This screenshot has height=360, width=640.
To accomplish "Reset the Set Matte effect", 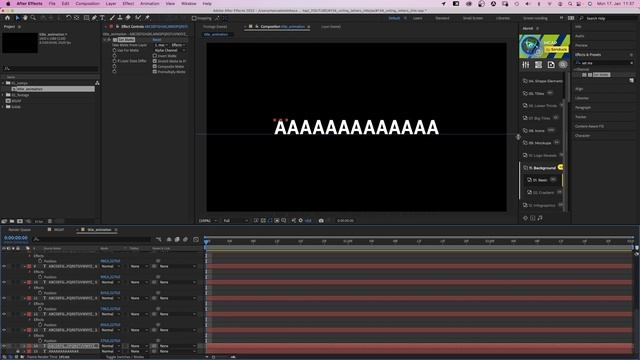I will (157, 40).
